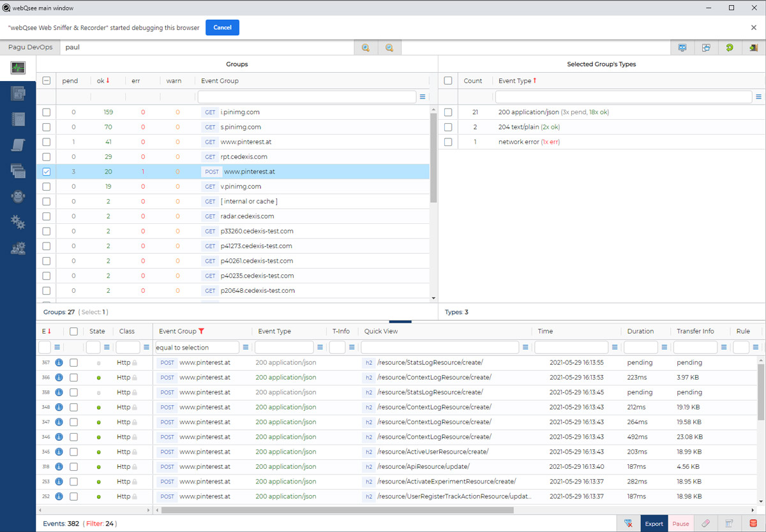
Task: Open info for event 318
Action: [x=59, y=466]
